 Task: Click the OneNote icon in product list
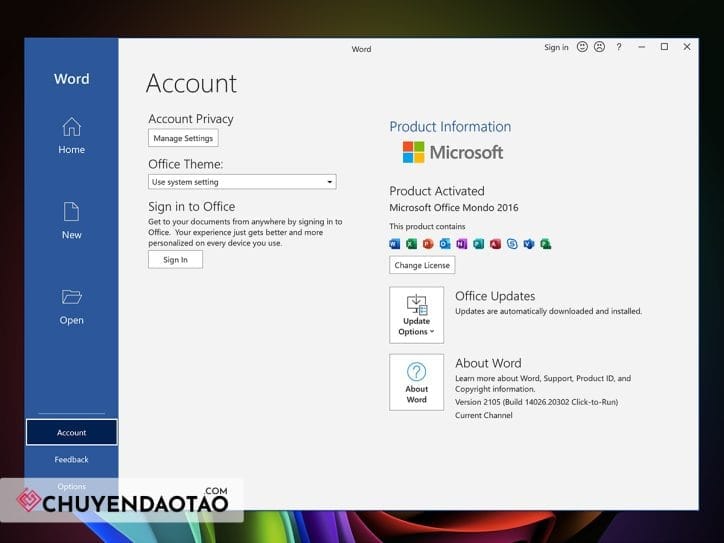461,243
